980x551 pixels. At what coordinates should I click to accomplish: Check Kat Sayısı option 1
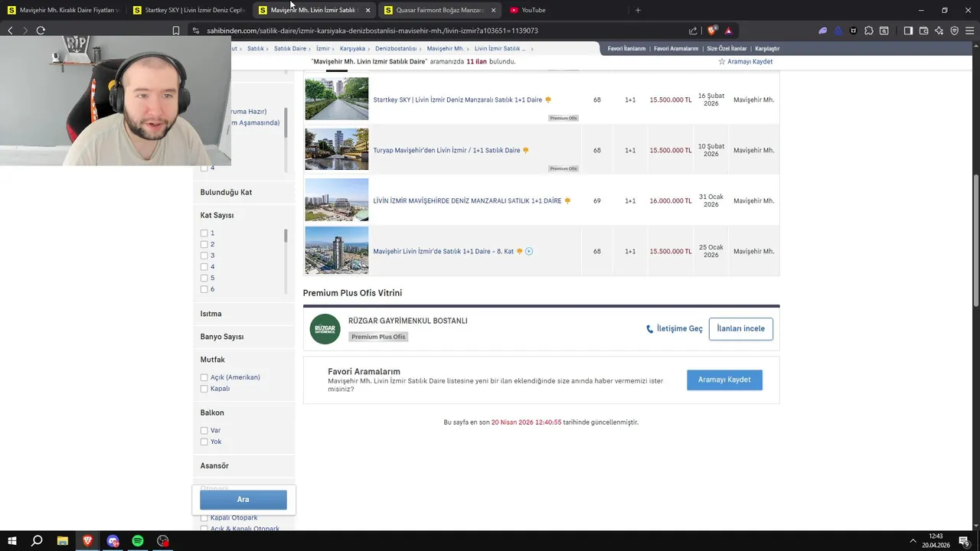point(204,233)
